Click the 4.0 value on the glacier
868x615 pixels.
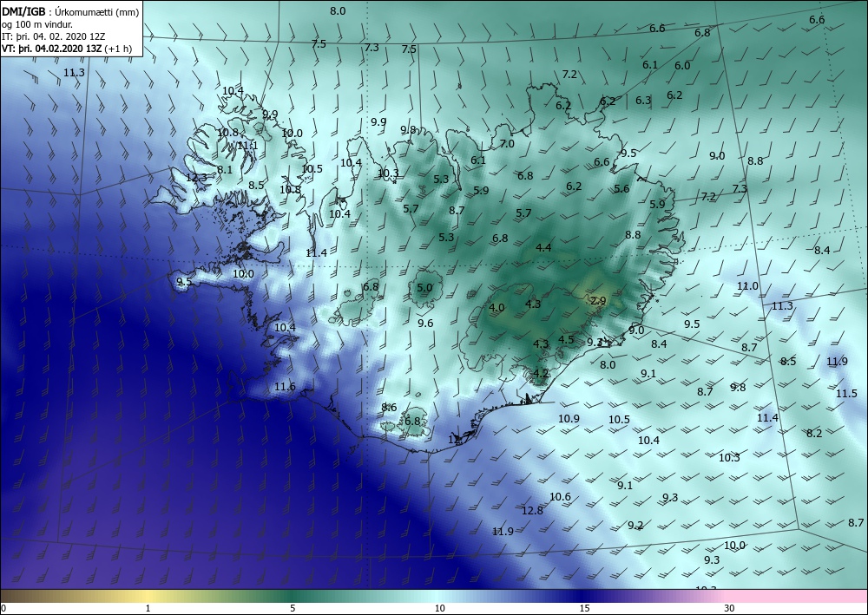[x=496, y=307]
